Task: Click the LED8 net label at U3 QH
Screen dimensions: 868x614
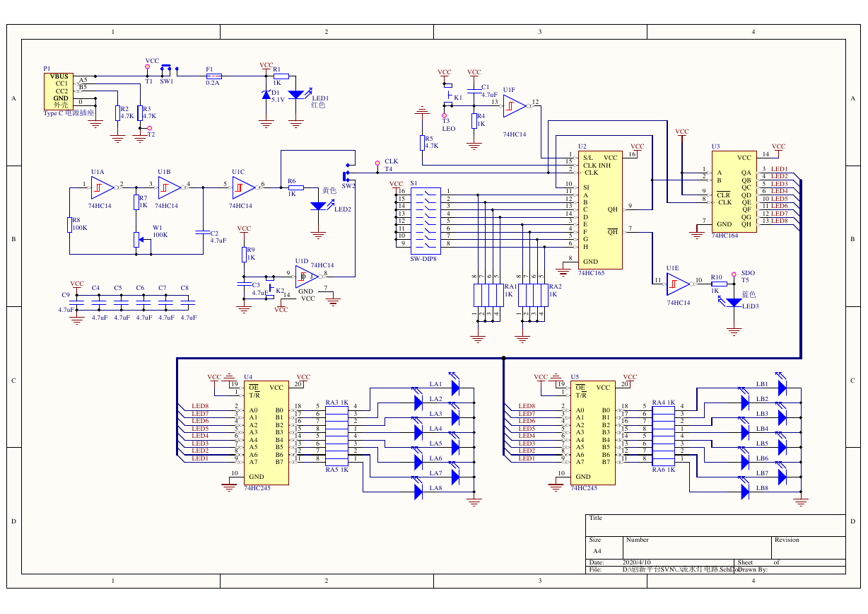Action: coord(779,221)
